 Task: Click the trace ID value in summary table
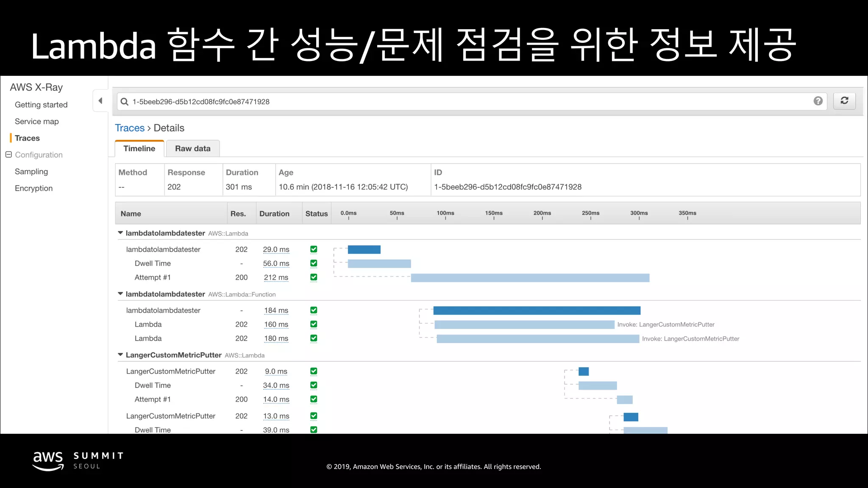pos(508,187)
